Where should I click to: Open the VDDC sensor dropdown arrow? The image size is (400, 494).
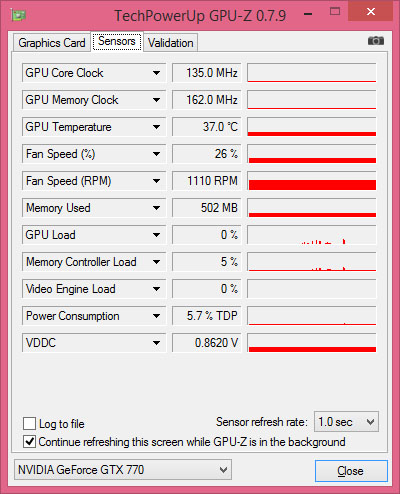(x=156, y=343)
